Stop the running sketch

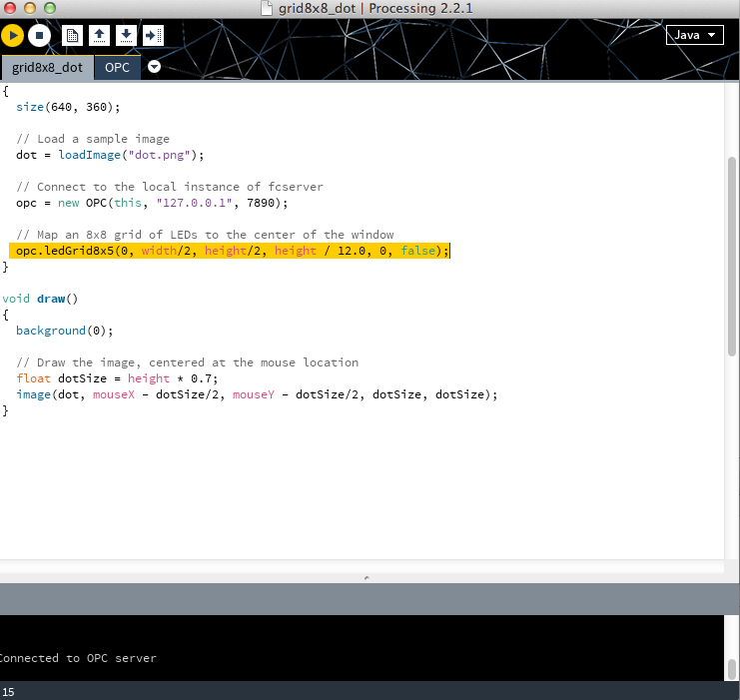pyautogui.click(x=39, y=35)
